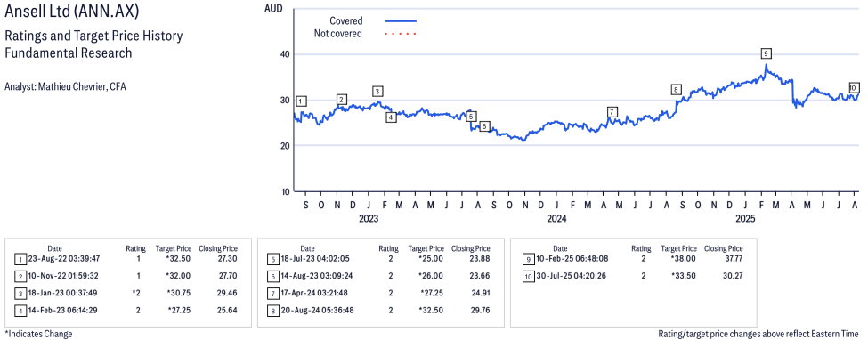
Task: Select chart marker 4 below the line
Action: click(x=391, y=117)
